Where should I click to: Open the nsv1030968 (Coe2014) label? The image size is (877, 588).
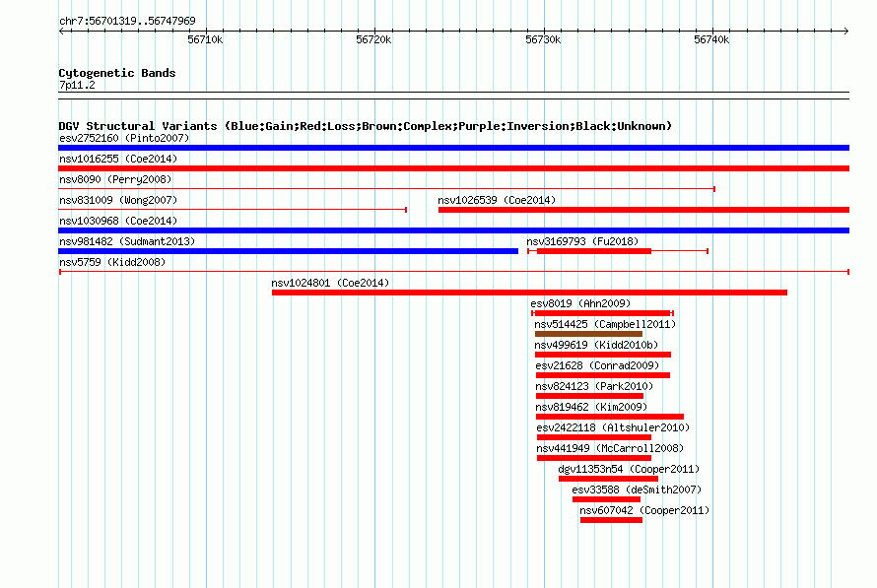click(x=118, y=221)
